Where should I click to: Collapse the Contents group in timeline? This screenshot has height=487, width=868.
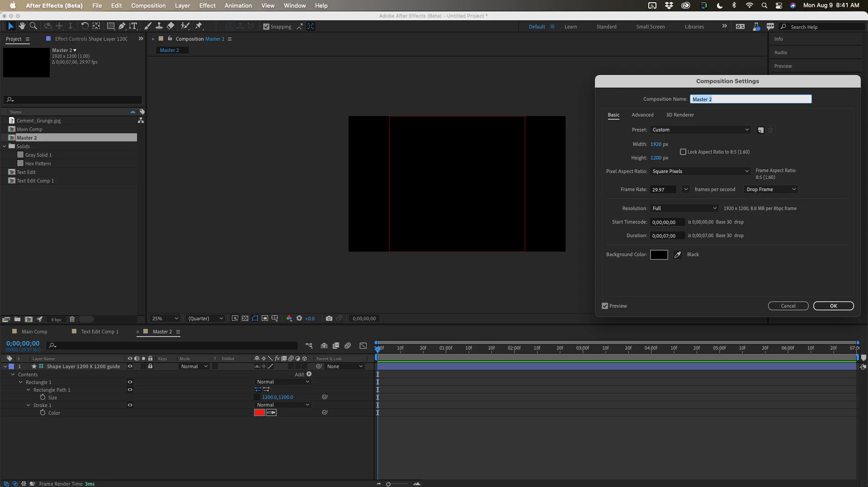coord(13,375)
